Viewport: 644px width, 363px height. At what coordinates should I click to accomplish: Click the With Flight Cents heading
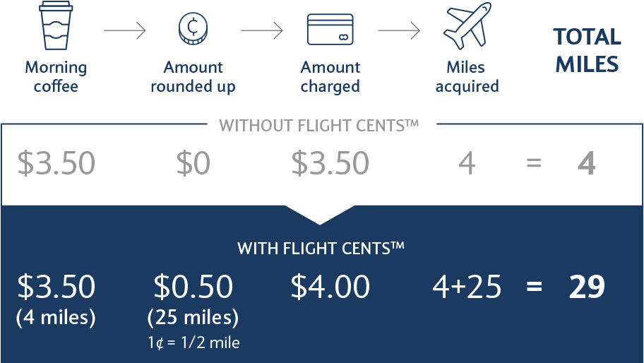click(x=321, y=249)
